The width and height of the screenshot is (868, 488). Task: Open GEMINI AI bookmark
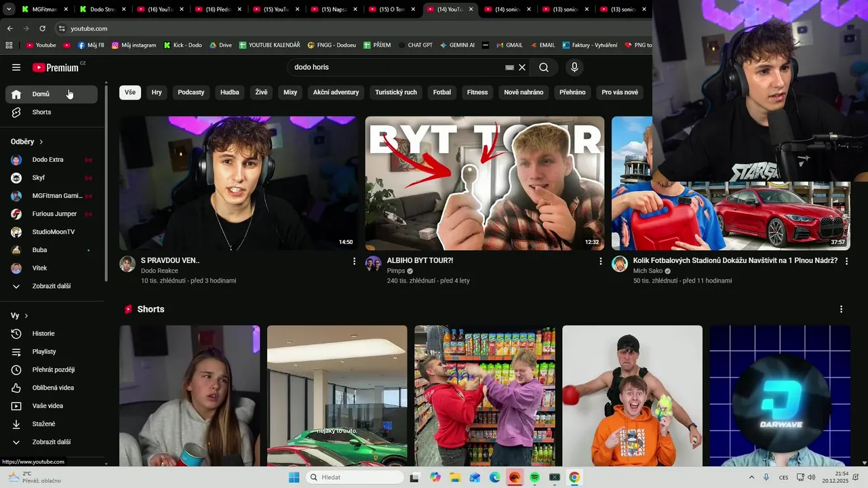[x=457, y=45]
